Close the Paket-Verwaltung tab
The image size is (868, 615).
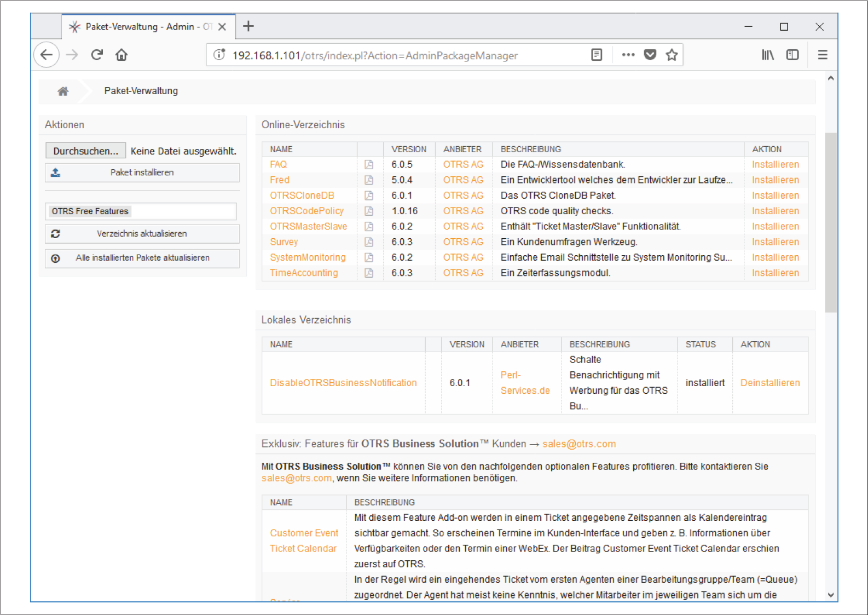[222, 27]
